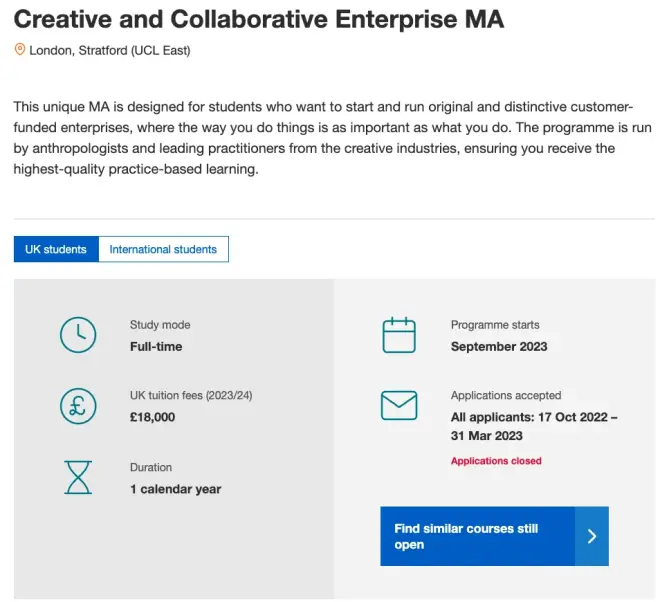This screenshot has width=660, height=602.
Task: Click London, Stratford (UCL East) location text
Action: [x=110, y=50]
